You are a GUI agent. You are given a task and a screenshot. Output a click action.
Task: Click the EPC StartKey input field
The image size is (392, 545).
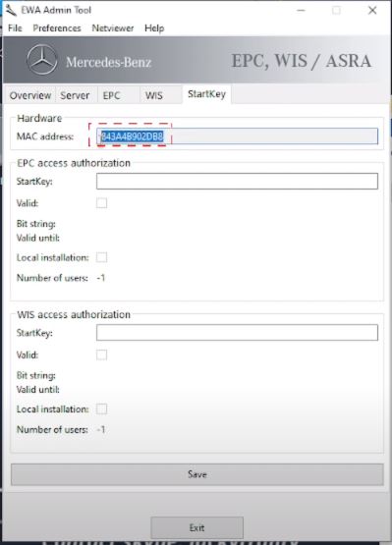(x=237, y=181)
